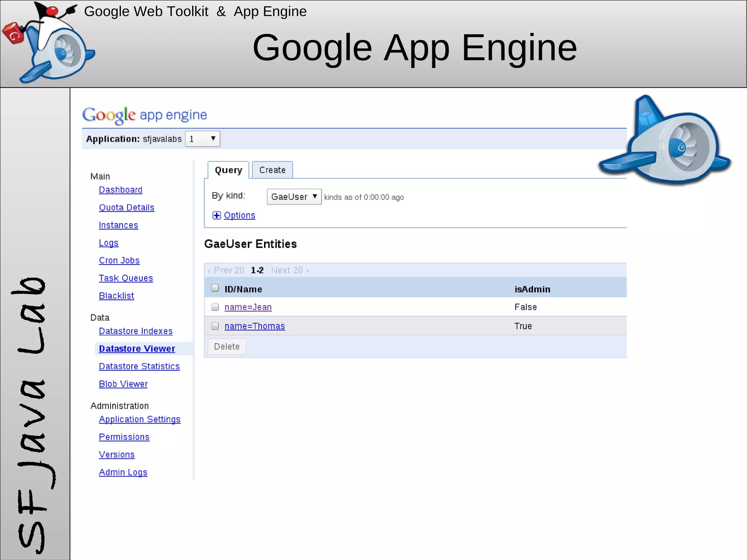The width and height of the screenshot is (747, 560).
Task: Click the Google Web Toolkit & App Engine subtitle
Action: (x=196, y=12)
